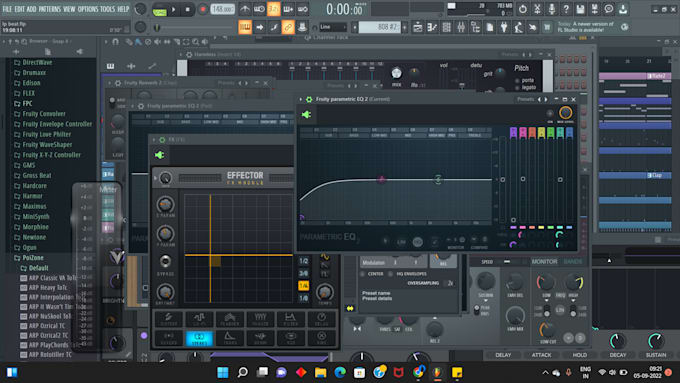
Task: Choose the highlighted 1/4 tempo division
Action: click(304, 286)
